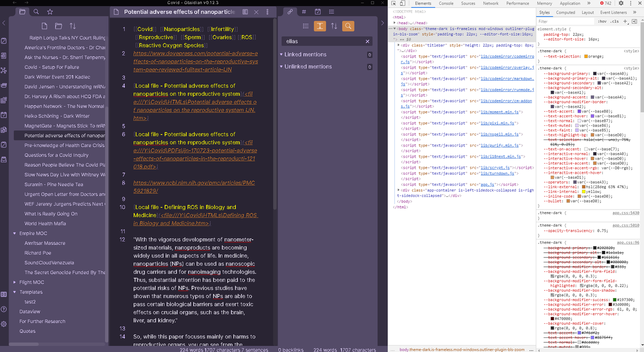The height and width of the screenshot is (352, 644).
Task: Navigate back with the title bar arrow
Action: pyautogui.click(x=16, y=3)
